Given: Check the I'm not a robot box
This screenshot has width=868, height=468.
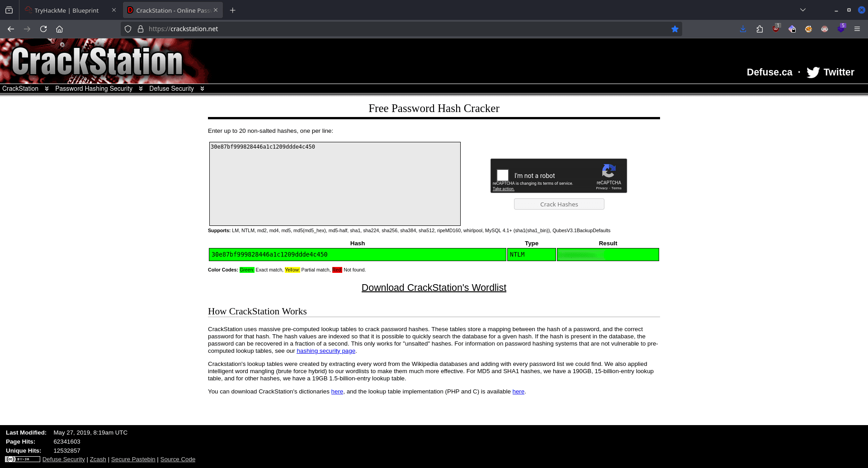Looking at the screenshot, I should (x=502, y=175).
